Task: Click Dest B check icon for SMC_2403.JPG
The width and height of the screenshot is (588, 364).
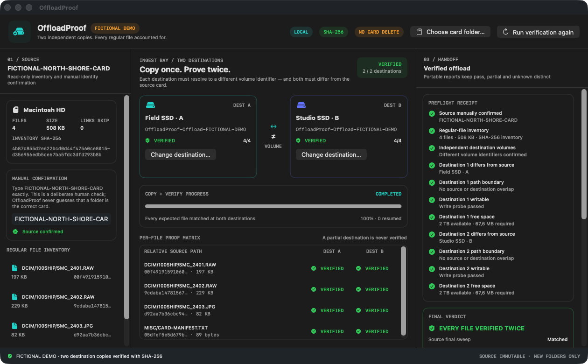Action: pos(358,310)
